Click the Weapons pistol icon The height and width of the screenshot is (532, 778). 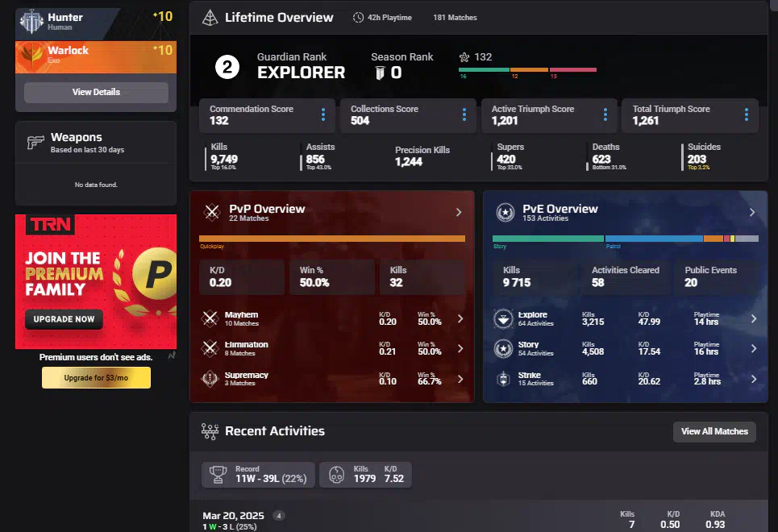pos(35,143)
